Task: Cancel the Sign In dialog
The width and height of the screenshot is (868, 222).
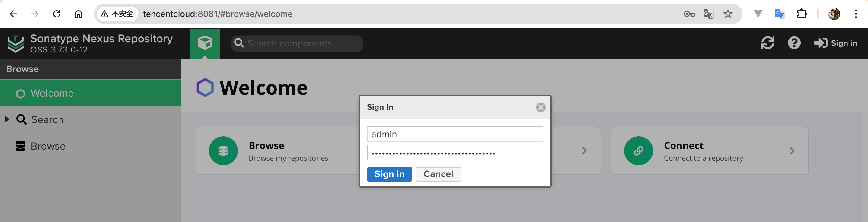Action: [x=438, y=174]
